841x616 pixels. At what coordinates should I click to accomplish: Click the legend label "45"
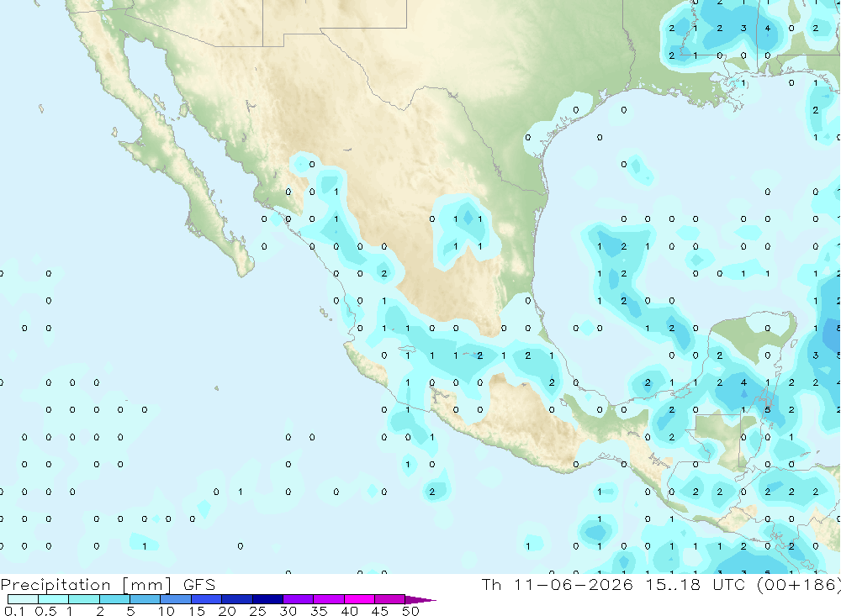tap(380, 611)
